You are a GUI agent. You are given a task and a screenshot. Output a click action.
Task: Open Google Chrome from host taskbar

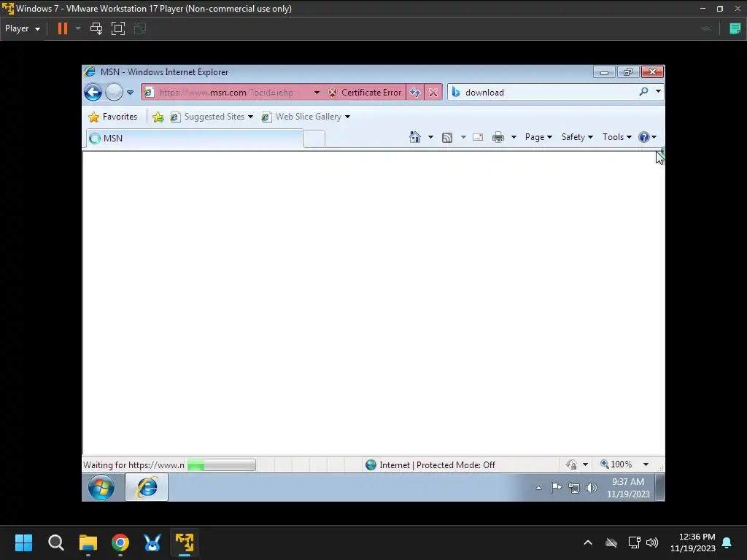coord(120,542)
